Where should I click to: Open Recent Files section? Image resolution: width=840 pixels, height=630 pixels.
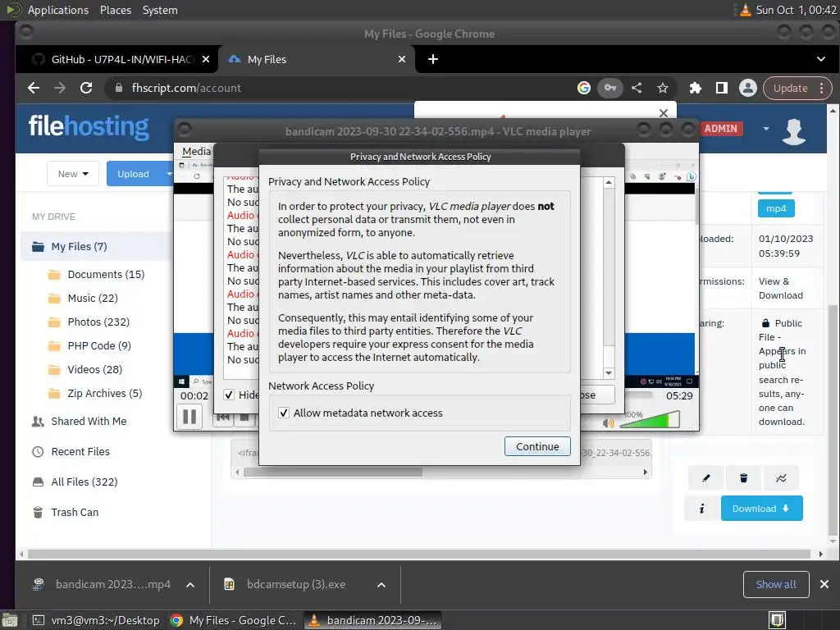click(80, 452)
